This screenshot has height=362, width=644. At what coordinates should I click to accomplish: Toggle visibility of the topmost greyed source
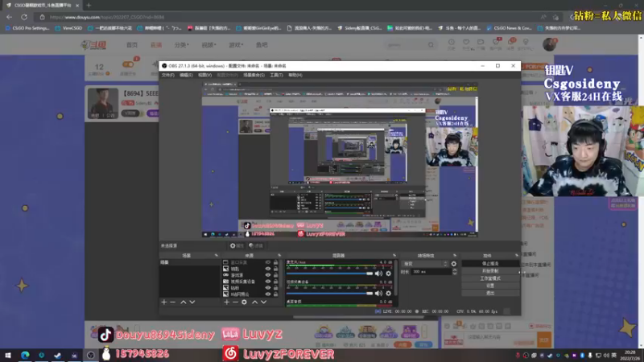268,262
